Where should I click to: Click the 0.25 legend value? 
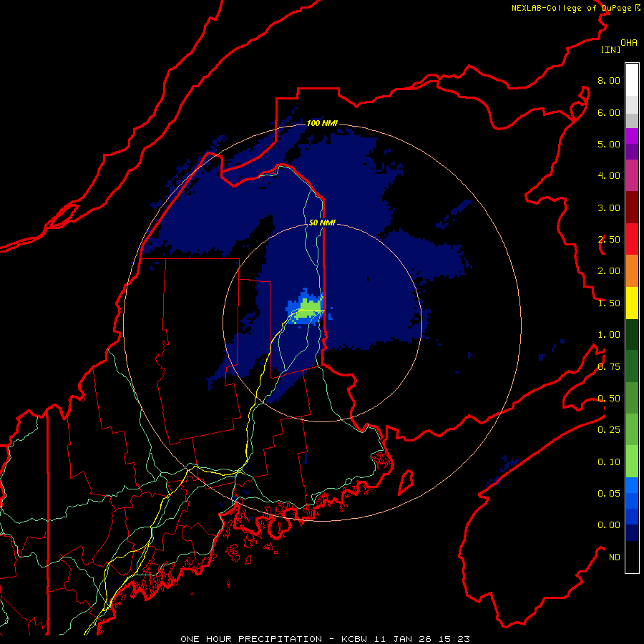coord(609,430)
